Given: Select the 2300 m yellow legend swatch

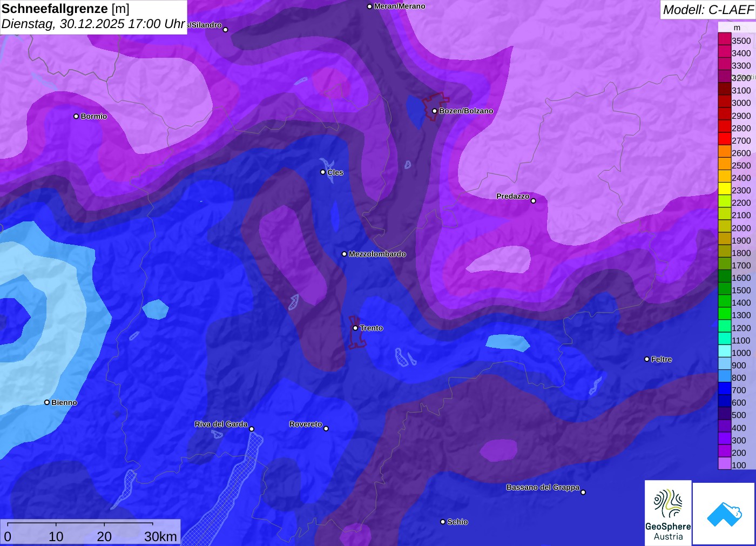Looking at the screenshot, I should (x=725, y=189).
